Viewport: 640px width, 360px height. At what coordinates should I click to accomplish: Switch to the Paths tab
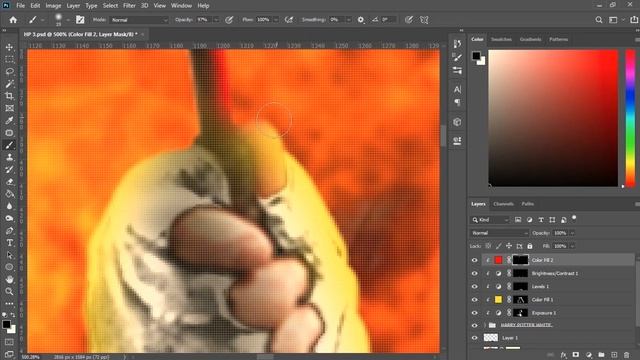tap(527, 204)
